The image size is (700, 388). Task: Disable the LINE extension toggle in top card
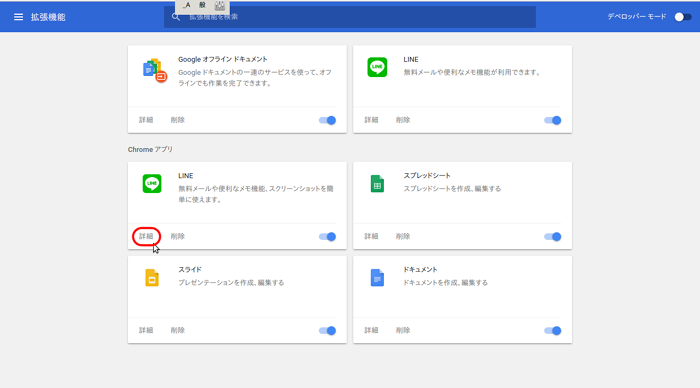point(553,120)
